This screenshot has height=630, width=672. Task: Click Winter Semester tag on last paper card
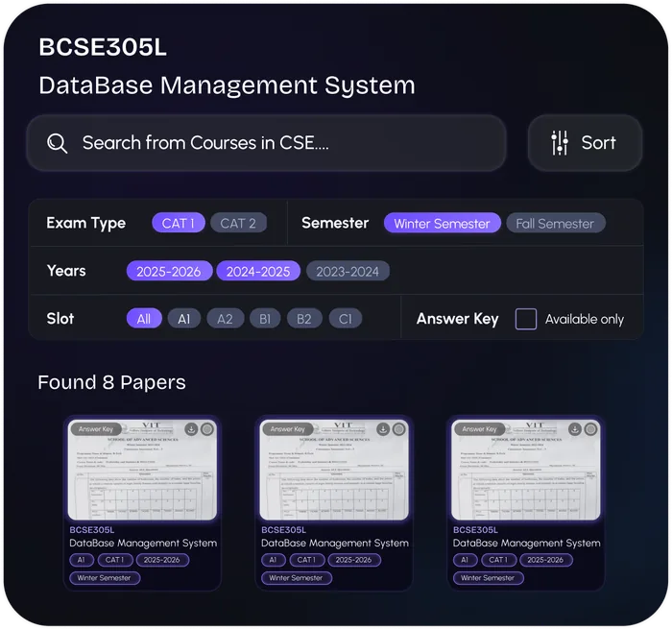[488, 578]
